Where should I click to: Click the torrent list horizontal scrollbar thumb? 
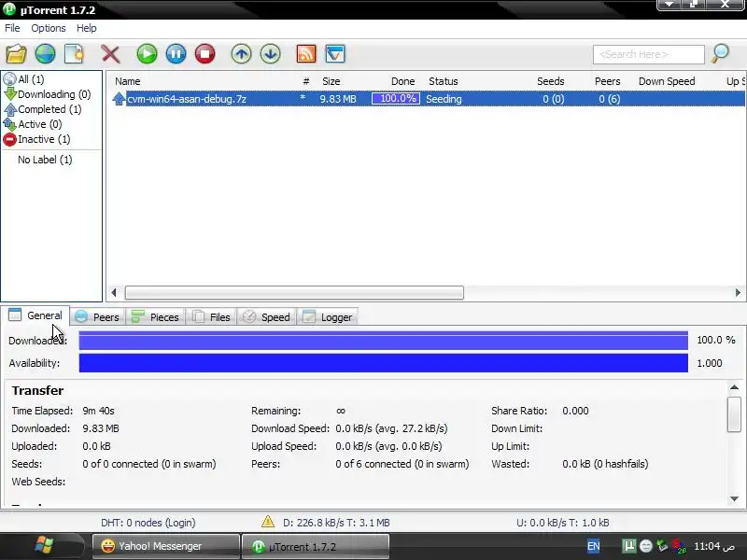[294, 292]
